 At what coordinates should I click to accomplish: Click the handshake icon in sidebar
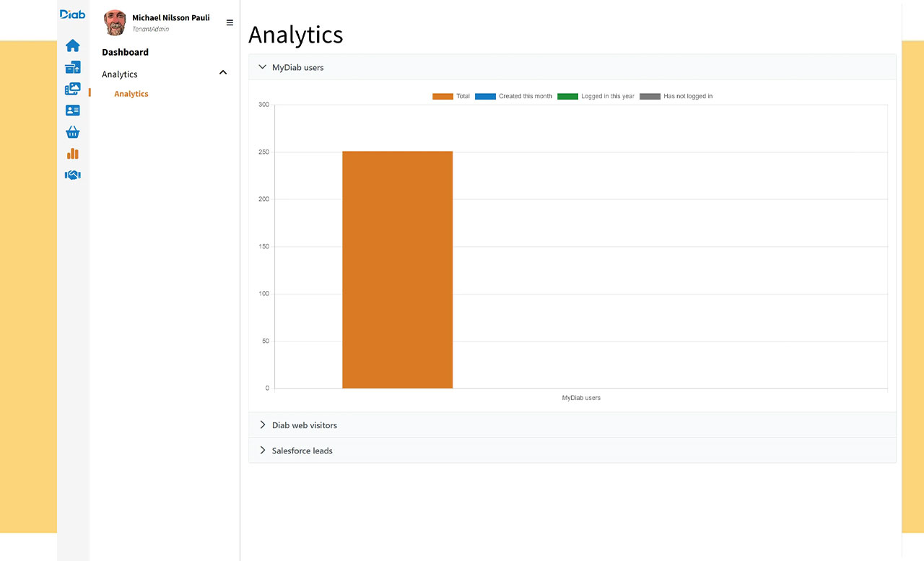pyautogui.click(x=72, y=175)
